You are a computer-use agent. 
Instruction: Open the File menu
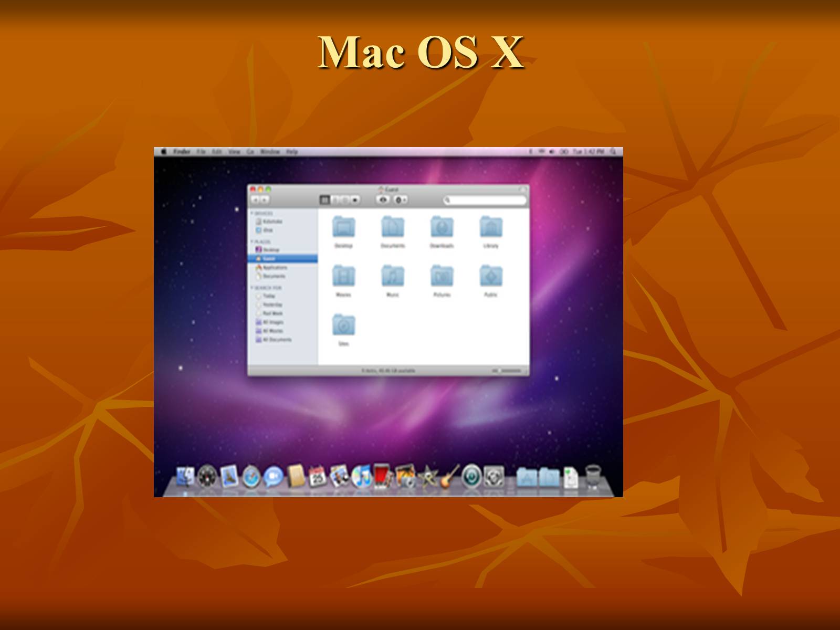(x=201, y=152)
